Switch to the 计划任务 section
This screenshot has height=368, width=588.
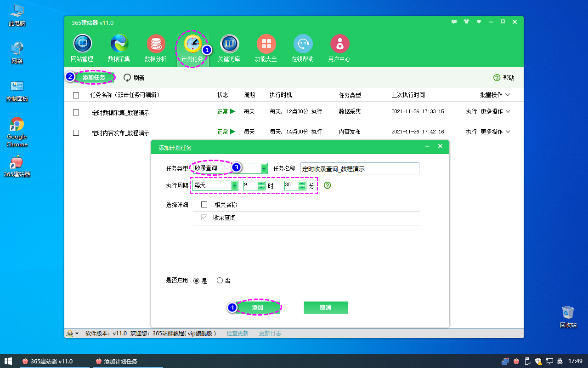click(192, 48)
